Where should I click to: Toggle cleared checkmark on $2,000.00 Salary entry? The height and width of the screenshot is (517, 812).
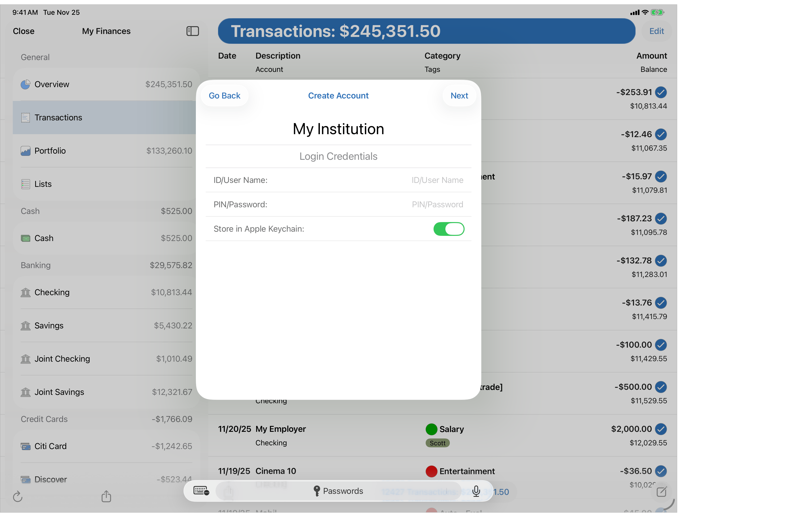tap(661, 429)
